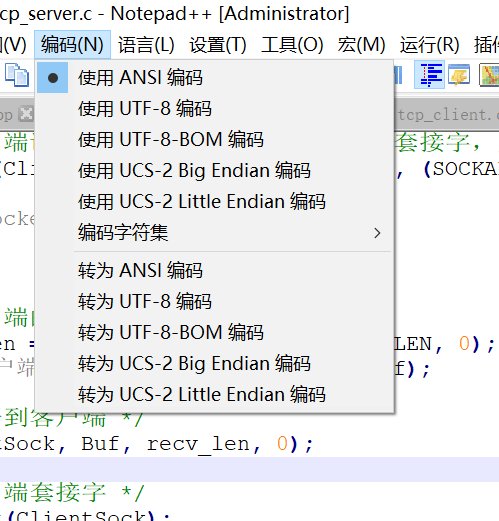The image size is (499, 521).
Task: Select 使用 UCS-2 Big Endian 编码
Action: [x=215, y=171]
